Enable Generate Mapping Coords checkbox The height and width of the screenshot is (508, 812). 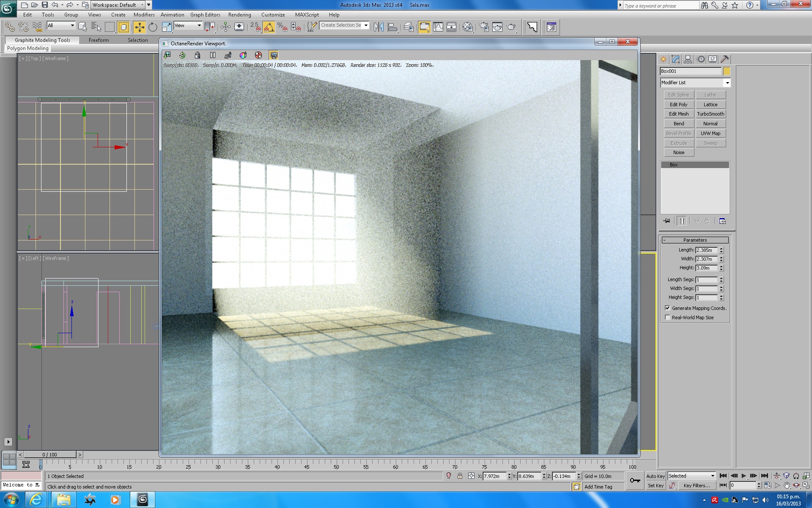(x=668, y=308)
